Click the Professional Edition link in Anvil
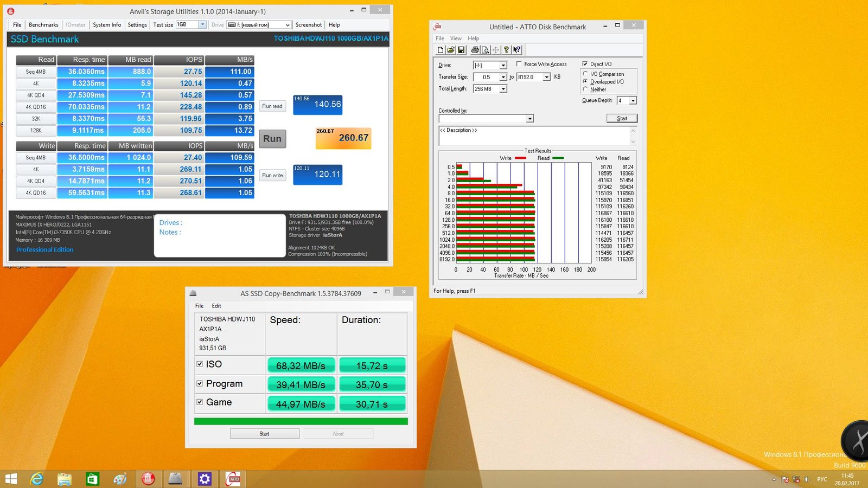Screen dimensions: 868x488 [x=44, y=249]
